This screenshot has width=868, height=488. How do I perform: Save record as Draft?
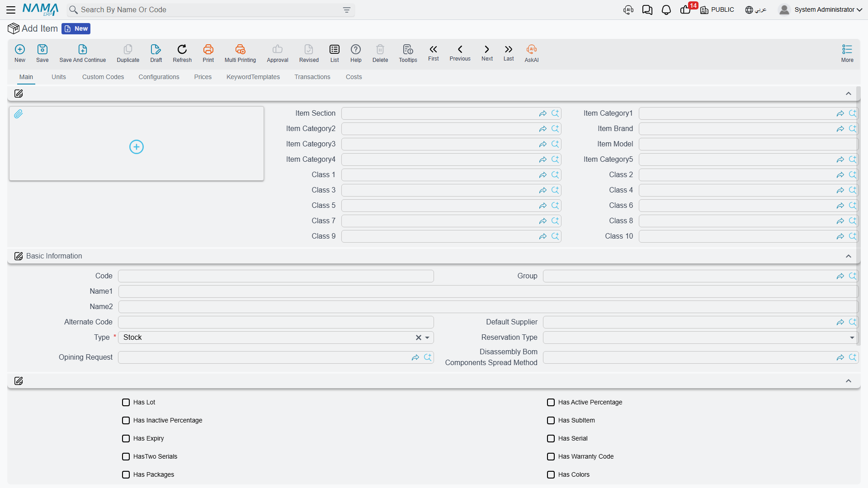[156, 53]
